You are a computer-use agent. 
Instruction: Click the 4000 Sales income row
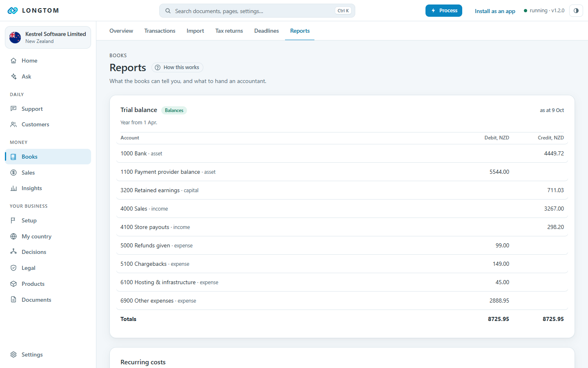(342, 209)
